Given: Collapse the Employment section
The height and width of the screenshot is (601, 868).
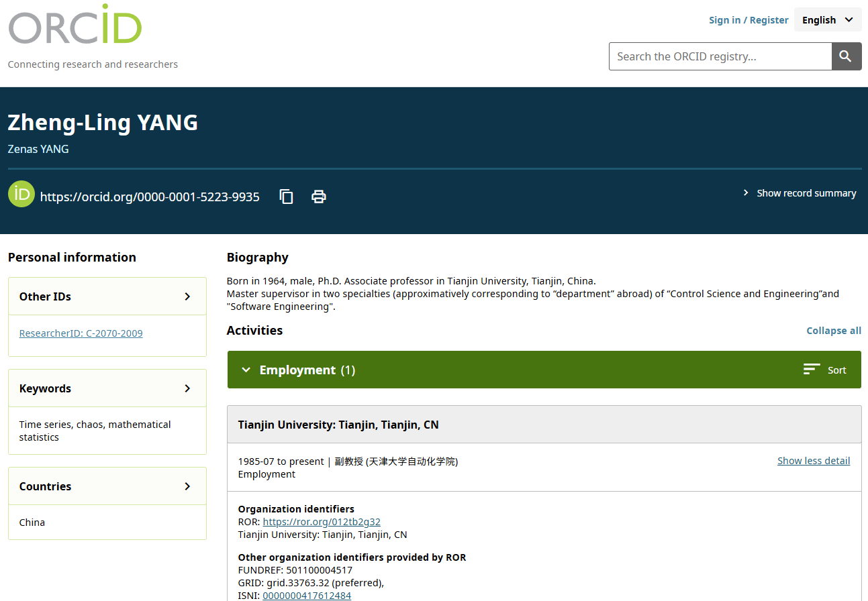Looking at the screenshot, I should coord(246,369).
